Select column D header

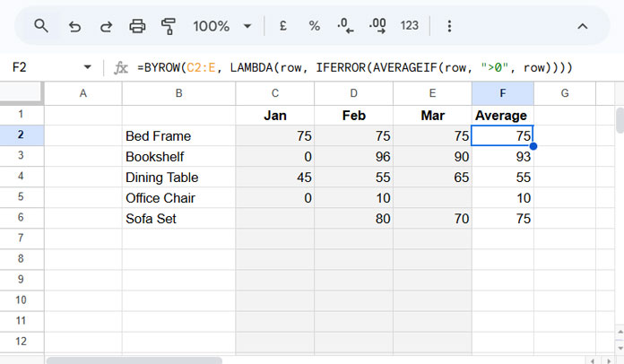point(354,93)
